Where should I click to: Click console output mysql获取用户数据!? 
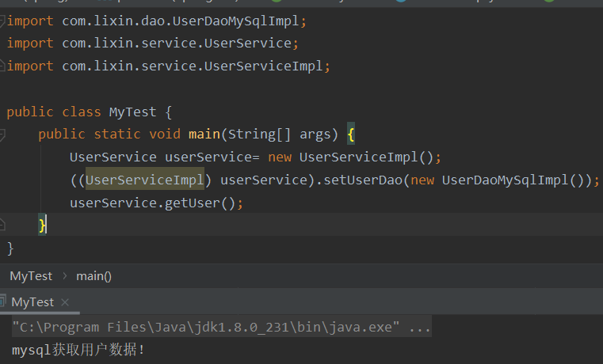[x=78, y=350]
